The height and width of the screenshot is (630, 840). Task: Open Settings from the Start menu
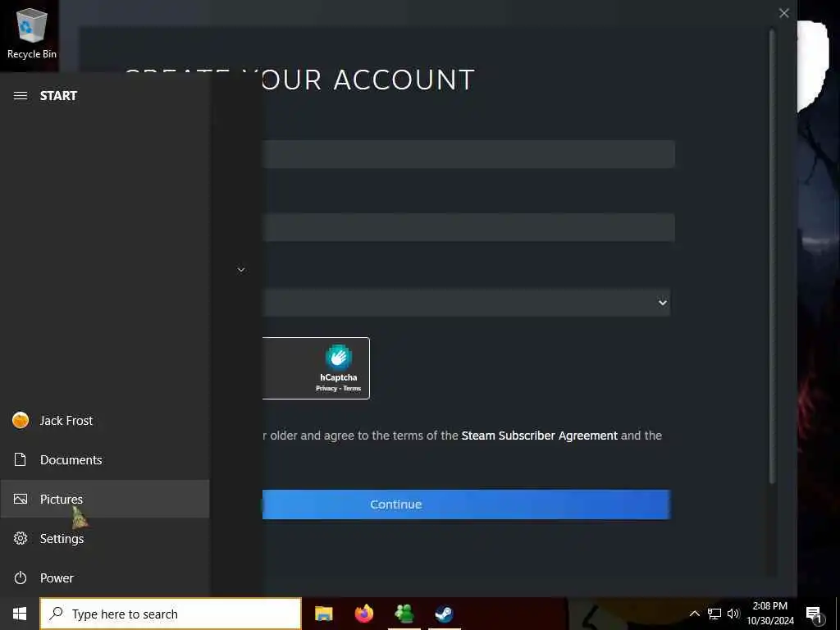(x=104, y=538)
